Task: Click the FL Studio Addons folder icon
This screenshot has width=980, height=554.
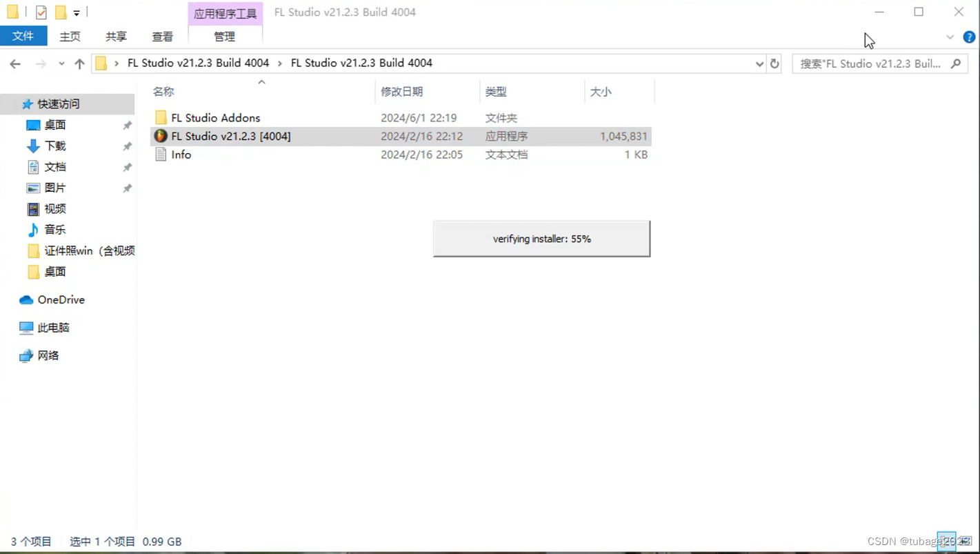Action: [x=161, y=118]
